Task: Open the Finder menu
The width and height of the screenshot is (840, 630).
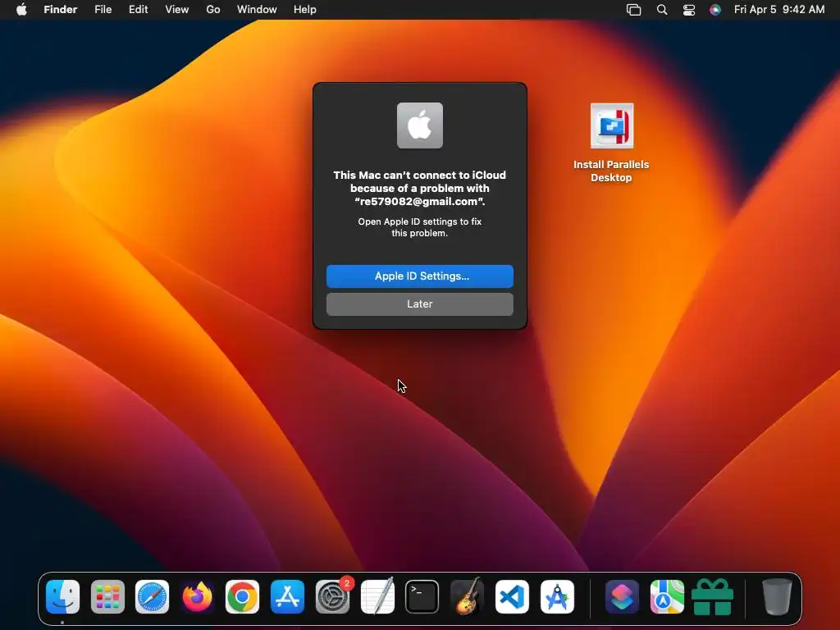Action: click(x=61, y=10)
